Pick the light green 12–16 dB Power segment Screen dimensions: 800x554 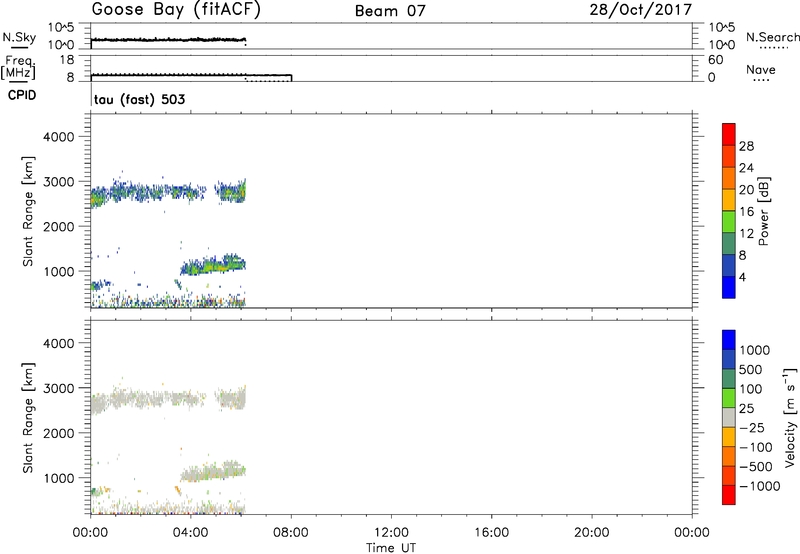tap(729, 221)
